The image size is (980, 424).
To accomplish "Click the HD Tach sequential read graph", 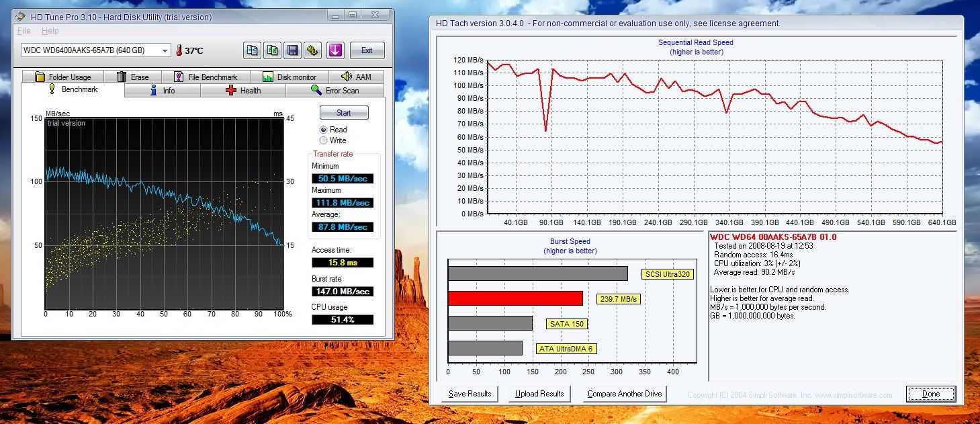I will (x=714, y=136).
